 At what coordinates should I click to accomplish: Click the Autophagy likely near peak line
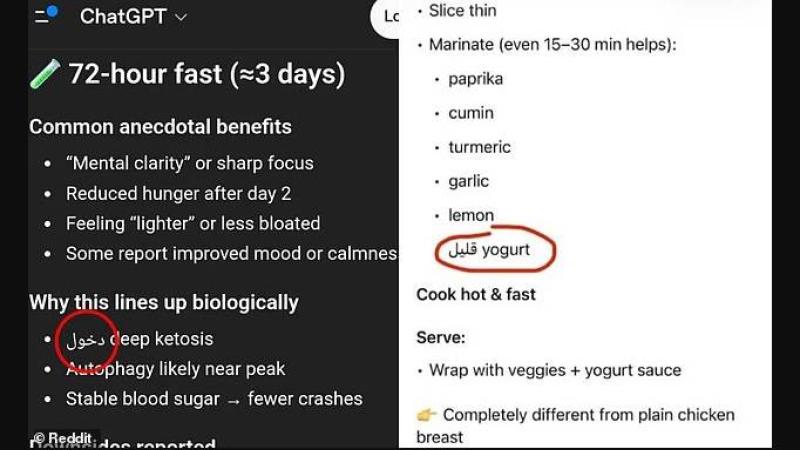point(176,369)
